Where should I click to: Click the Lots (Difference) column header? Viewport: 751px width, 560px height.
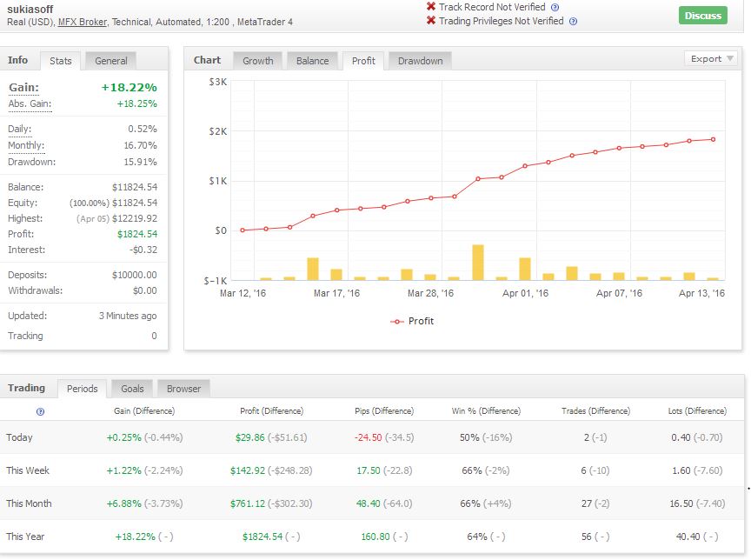point(697,411)
